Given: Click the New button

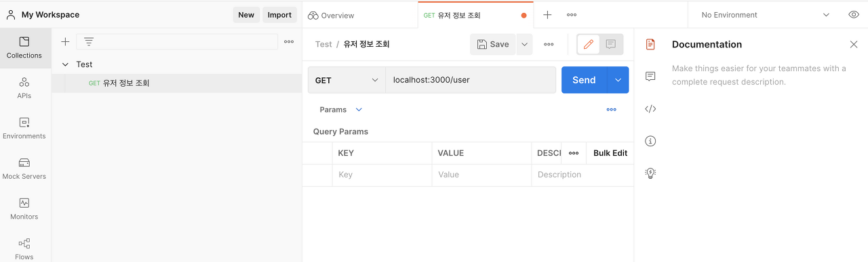Looking at the screenshot, I should point(246,15).
